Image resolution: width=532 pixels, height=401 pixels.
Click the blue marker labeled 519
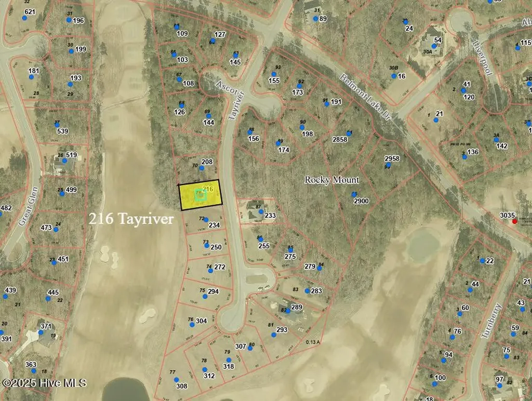point(64,161)
